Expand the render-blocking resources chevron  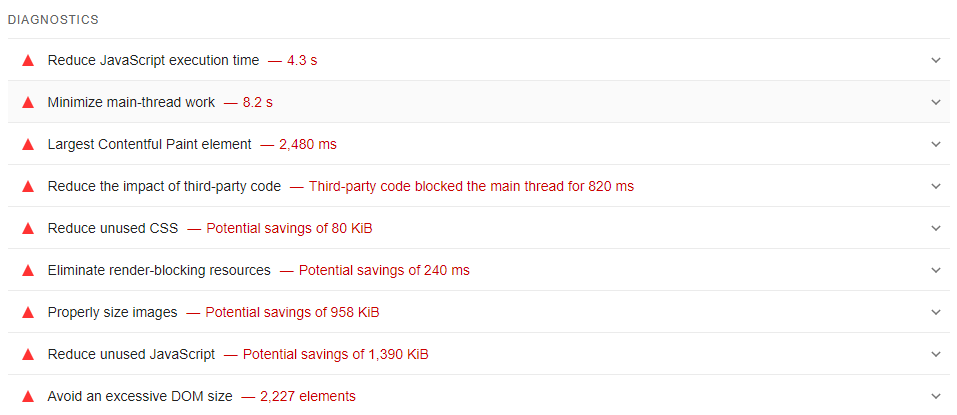936,270
